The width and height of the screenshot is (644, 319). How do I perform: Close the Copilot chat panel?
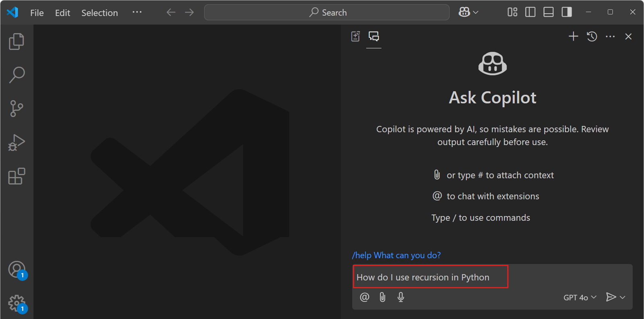tap(628, 36)
